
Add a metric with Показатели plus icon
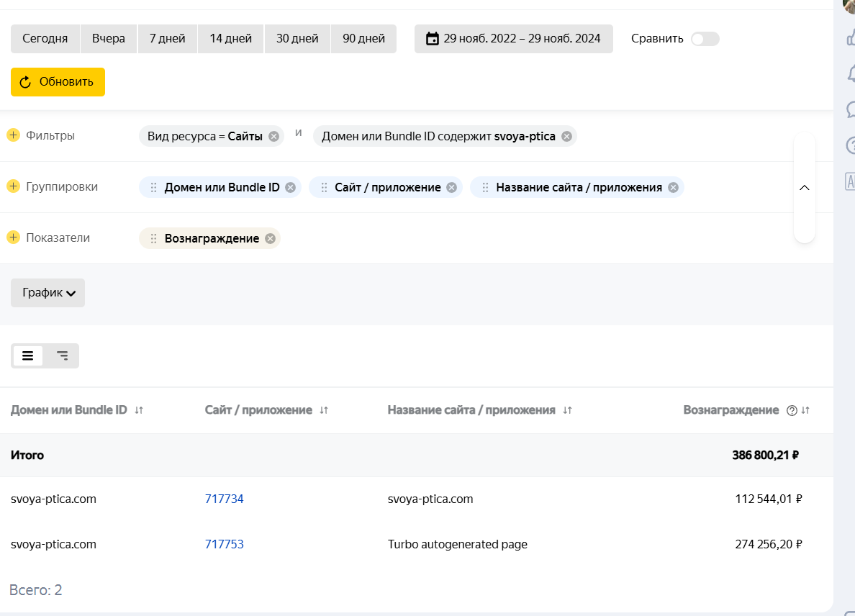click(x=13, y=237)
